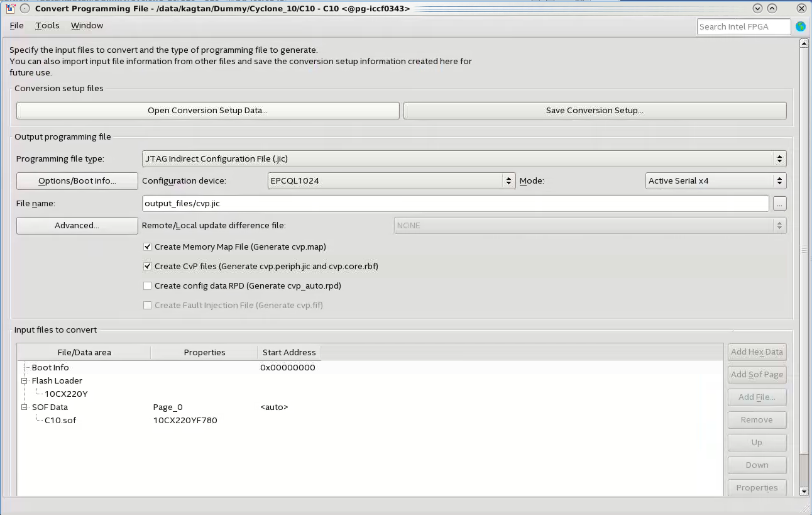
Task: Open Remote/Local update difference file dropdown
Action: [590, 225]
